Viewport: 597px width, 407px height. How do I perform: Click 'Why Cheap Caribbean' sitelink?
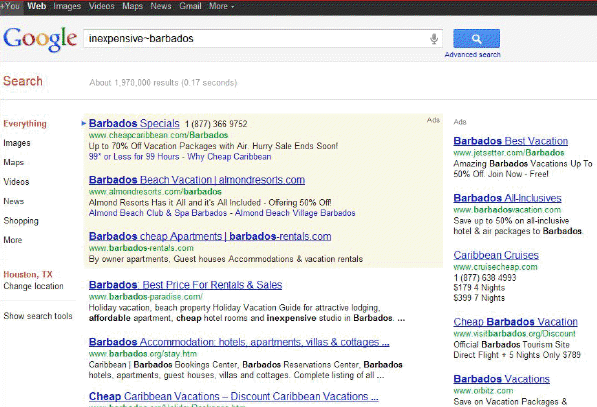coord(229,156)
